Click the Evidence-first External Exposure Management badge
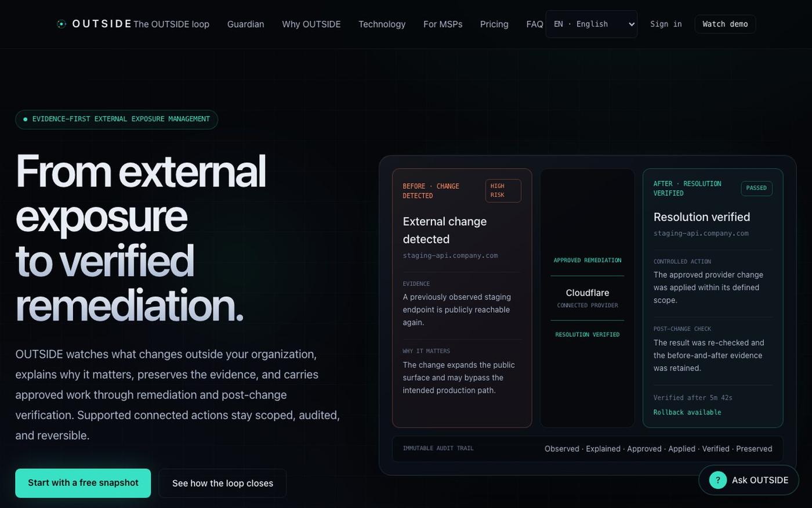812x508 pixels. click(x=117, y=120)
